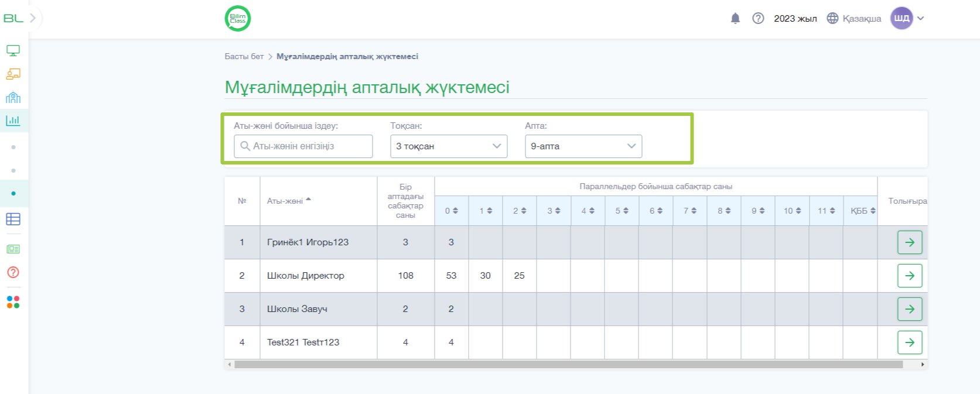Open the table grid sidebar icon
This screenshot has height=394, width=980.
[13, 219]
